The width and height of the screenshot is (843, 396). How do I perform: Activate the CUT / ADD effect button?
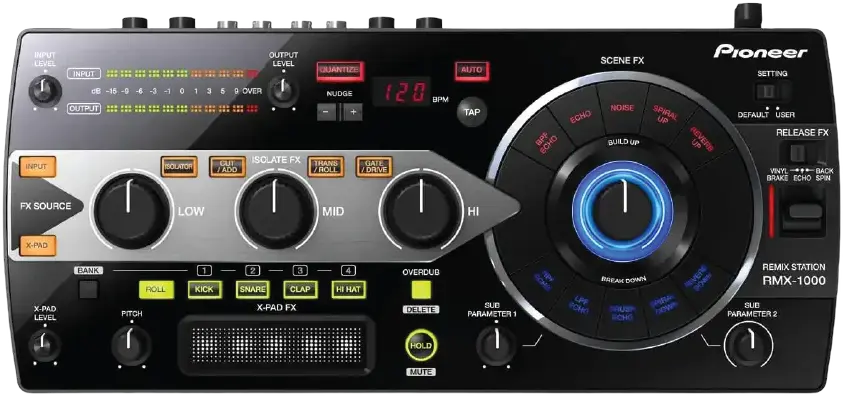click(x=228, y=167)
